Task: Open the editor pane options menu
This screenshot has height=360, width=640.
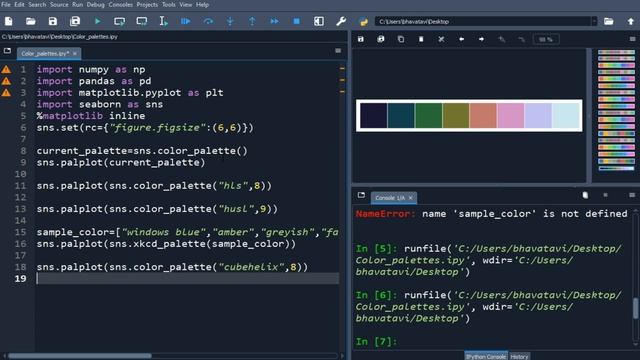Action: tap(338, 51)
